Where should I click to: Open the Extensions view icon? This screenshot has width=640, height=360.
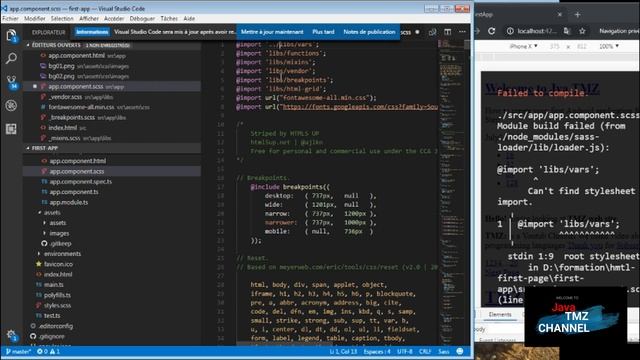click(11, 129)
